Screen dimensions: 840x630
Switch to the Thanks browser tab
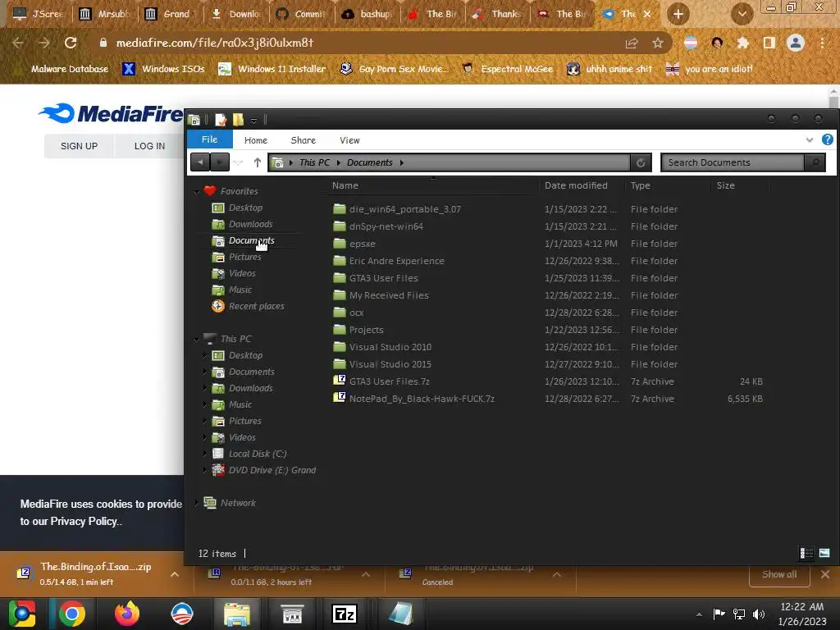coord(498,14)
